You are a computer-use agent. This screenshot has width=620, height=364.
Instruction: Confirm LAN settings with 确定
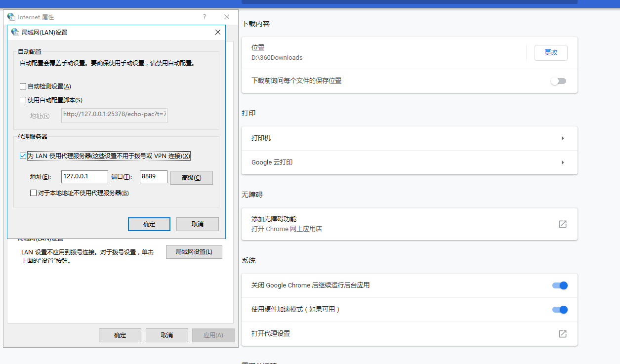[149, 224]
